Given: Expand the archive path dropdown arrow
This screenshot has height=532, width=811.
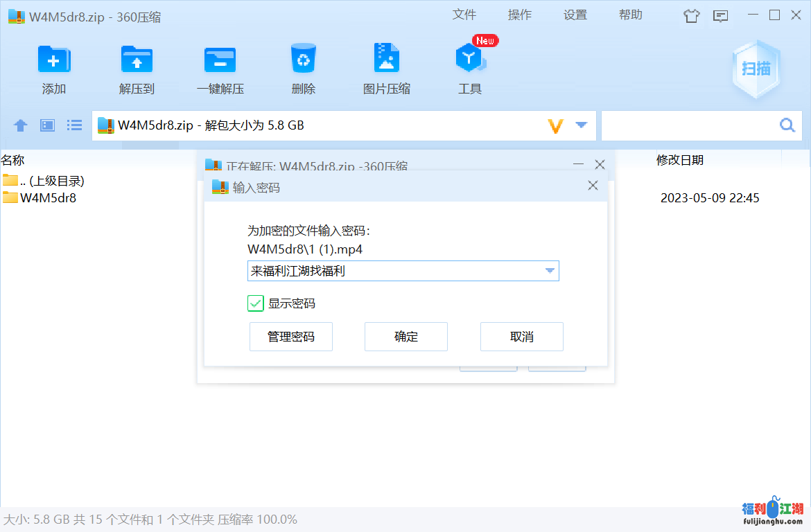Looking at the screenshot, I should point(582,125).
